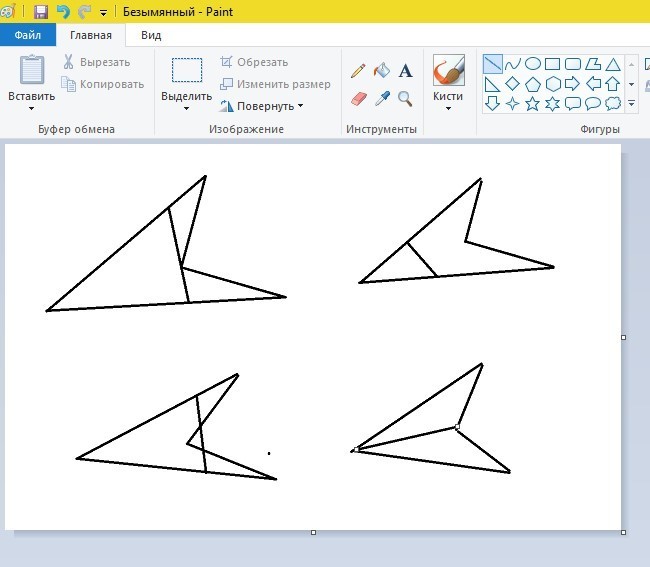Open the Файл menu
This screenshot has height=567, width=650.
28,35
